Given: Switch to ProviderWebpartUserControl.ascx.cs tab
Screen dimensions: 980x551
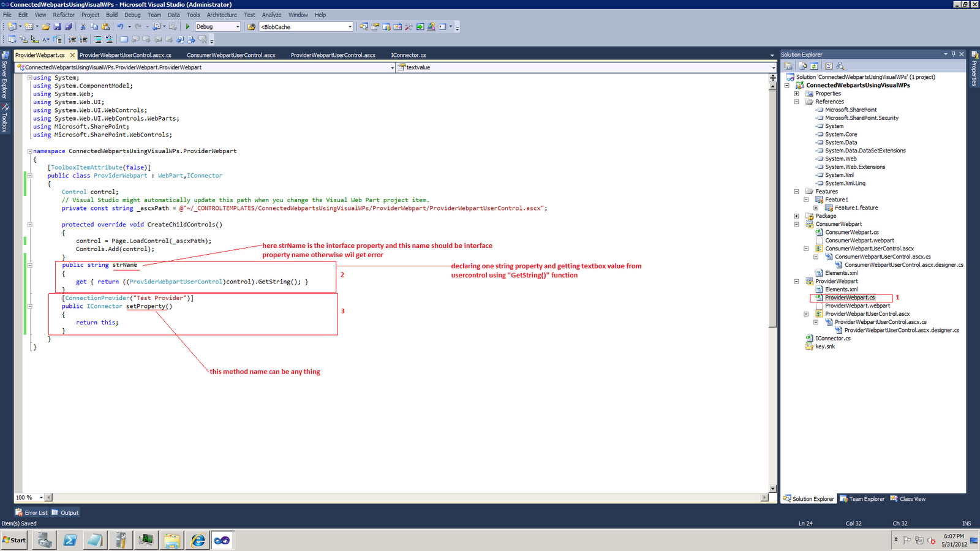Looking at the screenshot, I should coord(126,55).
